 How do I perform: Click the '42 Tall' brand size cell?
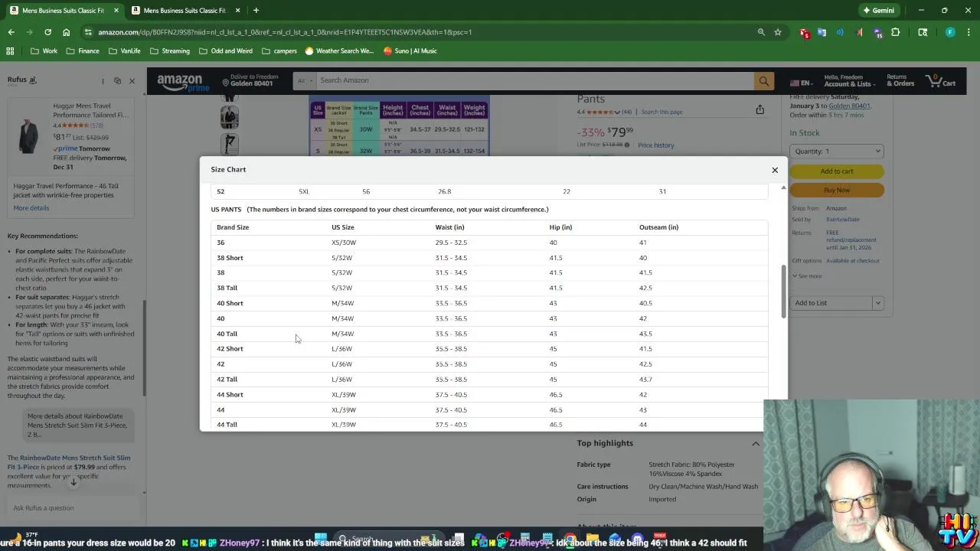click(x=227, y=380)
